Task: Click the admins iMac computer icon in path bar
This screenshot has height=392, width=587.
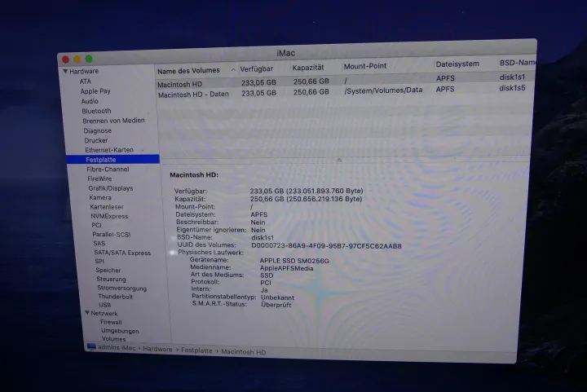Action: pyautogui.click(x=91, y=346)
